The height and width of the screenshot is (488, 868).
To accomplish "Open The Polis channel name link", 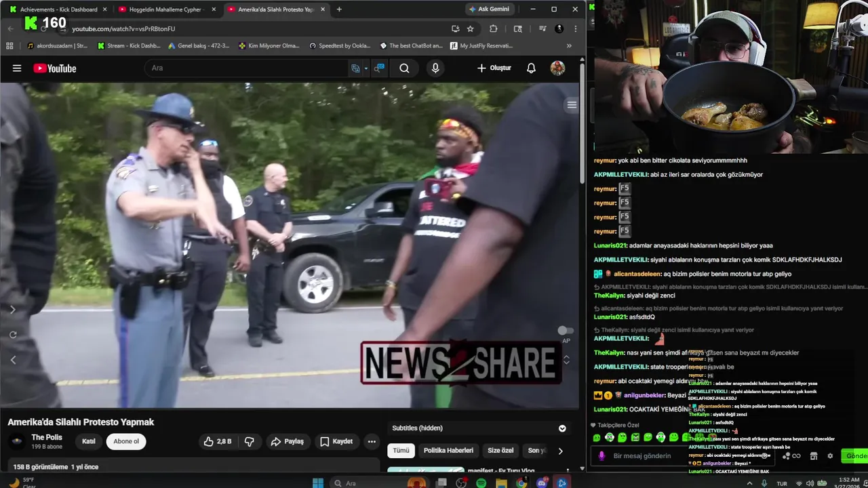I will [47, 437].
